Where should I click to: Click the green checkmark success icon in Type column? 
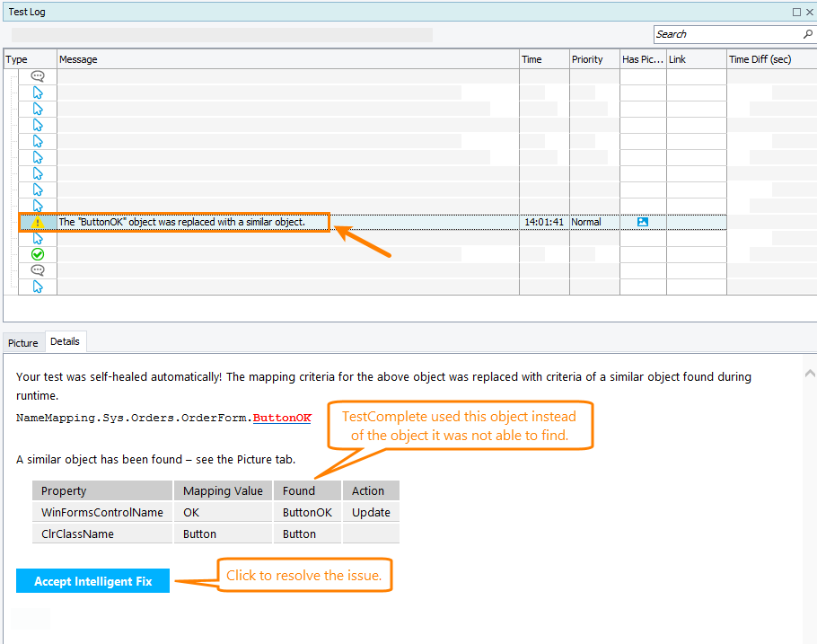coord(37,254)
